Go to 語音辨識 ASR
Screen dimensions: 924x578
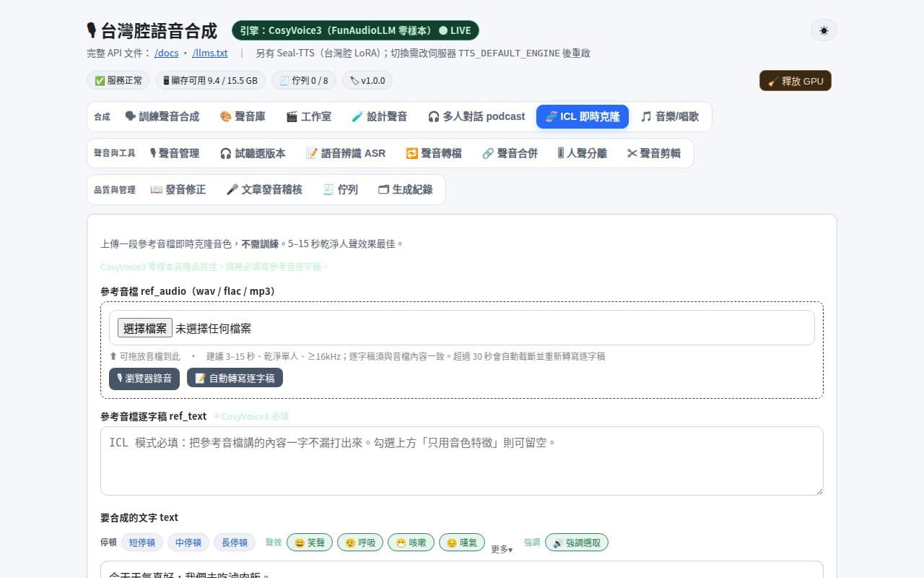tap(346, 153)
